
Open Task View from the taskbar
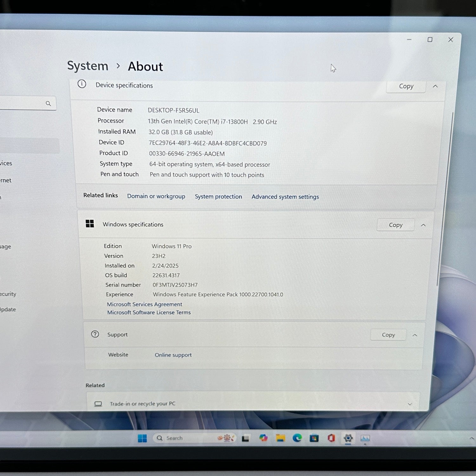point(246,438)
